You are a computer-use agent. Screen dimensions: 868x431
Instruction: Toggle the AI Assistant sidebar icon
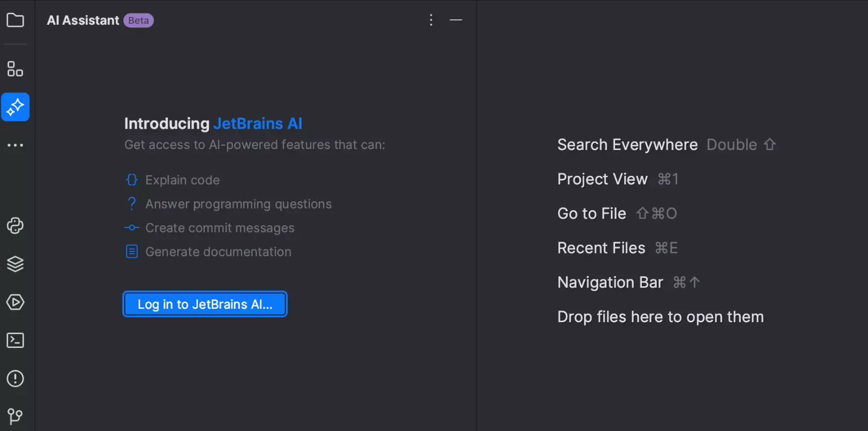tap(15, 107)
